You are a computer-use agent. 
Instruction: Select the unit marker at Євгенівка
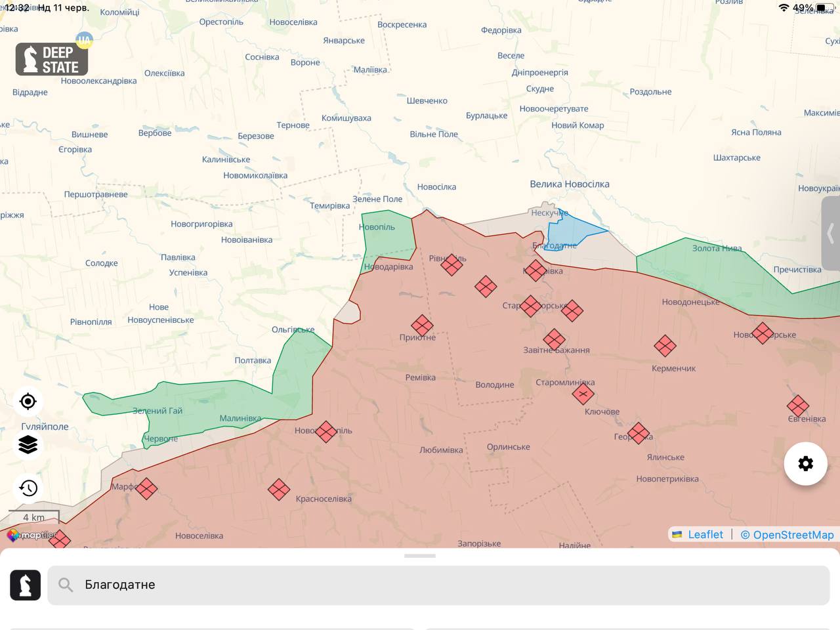797,406
